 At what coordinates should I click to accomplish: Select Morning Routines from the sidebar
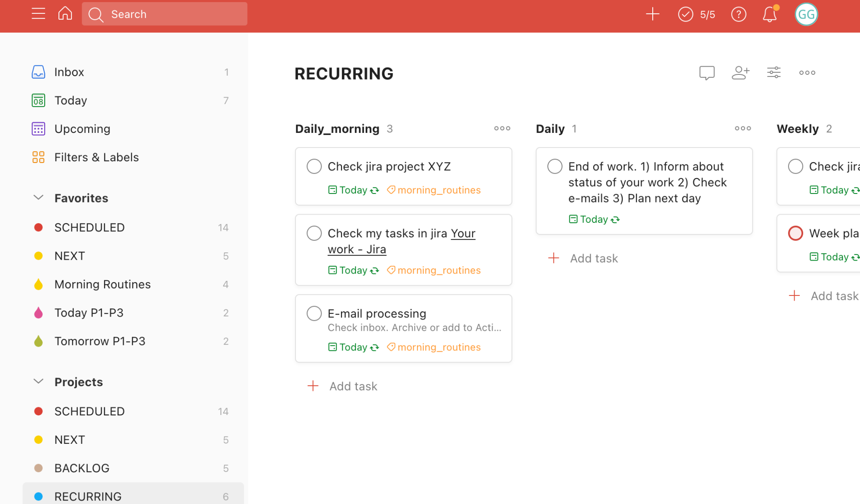coord(102,284)
